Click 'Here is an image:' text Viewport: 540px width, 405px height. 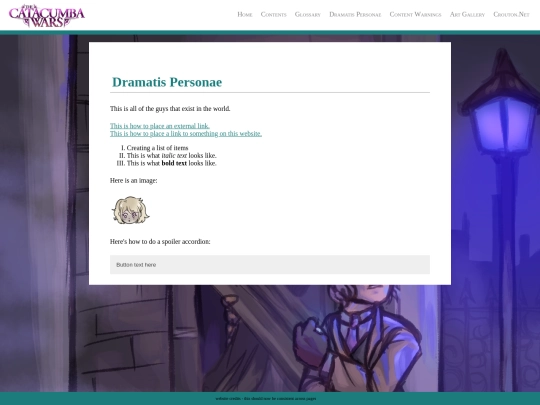(x=134, y=180)
